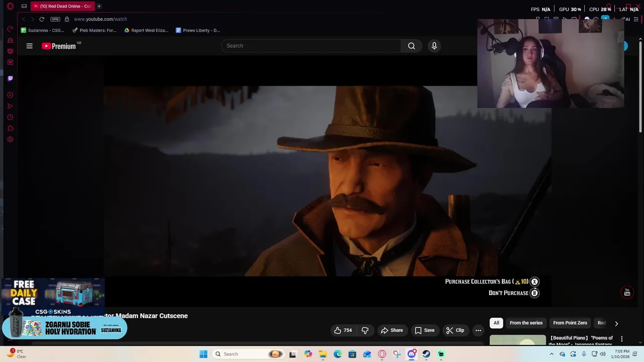644x362 pixels.
Task: Open the Raport West Eliza bookmark
Action: 146,30
